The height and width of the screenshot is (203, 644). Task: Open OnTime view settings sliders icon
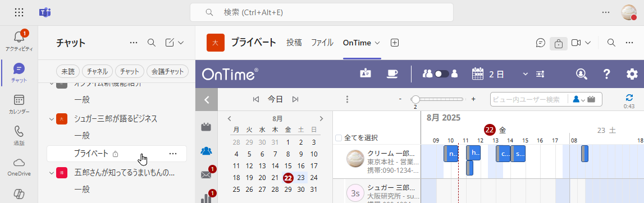[x=540, y=74]
